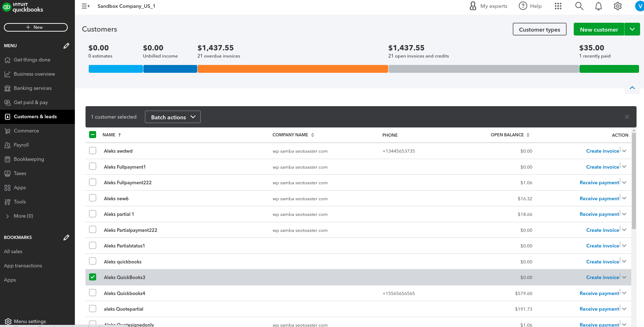The height and width of the screenshot is (327, 644).
Task: Click Receive payment for Aleks Quickbooks4
Action: [599, 293]
